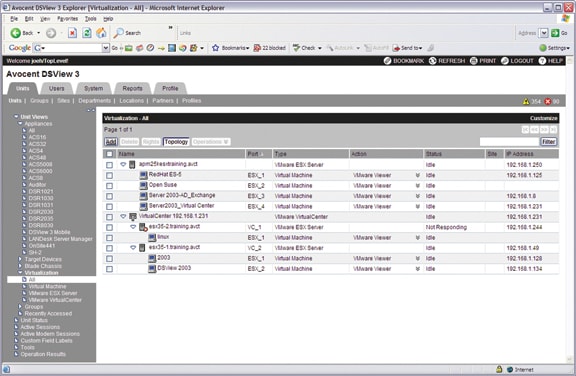Open the Favorites menu

point(67,19)
